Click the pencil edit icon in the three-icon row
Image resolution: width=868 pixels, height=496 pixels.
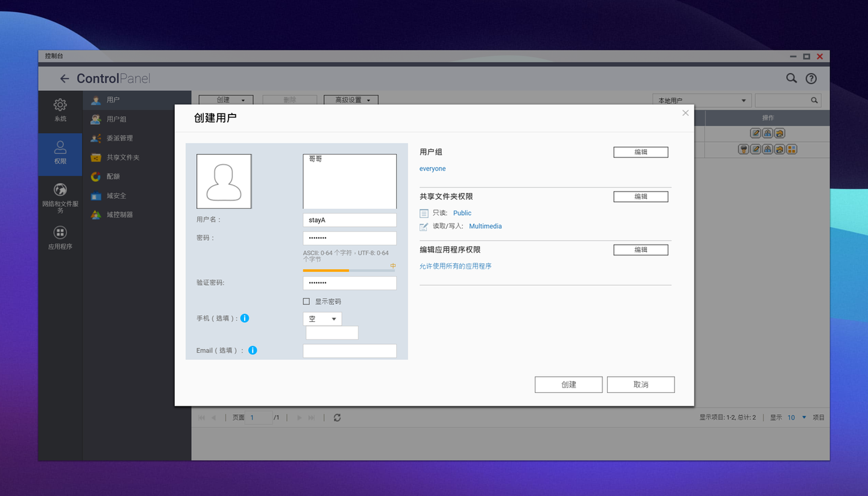756,133
